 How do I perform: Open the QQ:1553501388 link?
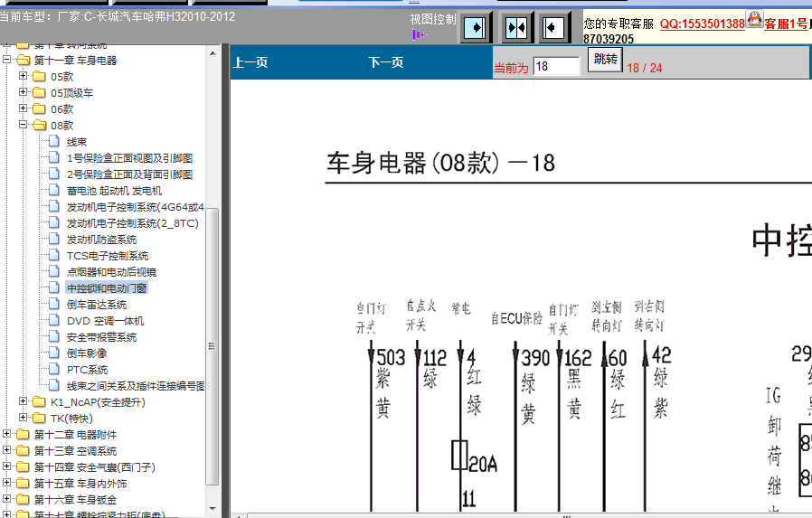tap(703, 24)
